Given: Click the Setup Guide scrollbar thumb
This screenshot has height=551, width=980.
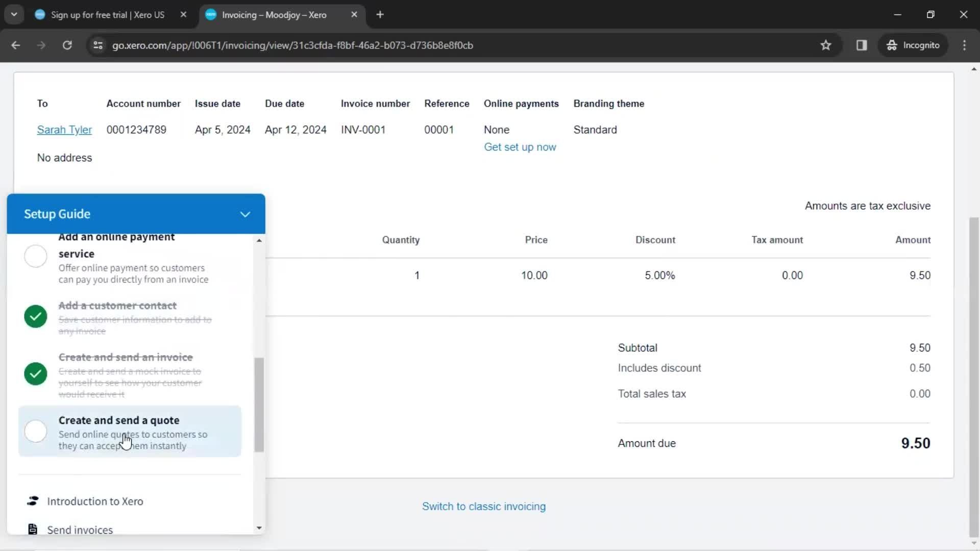Looking at the screenshot, I should tap(259, 405).
